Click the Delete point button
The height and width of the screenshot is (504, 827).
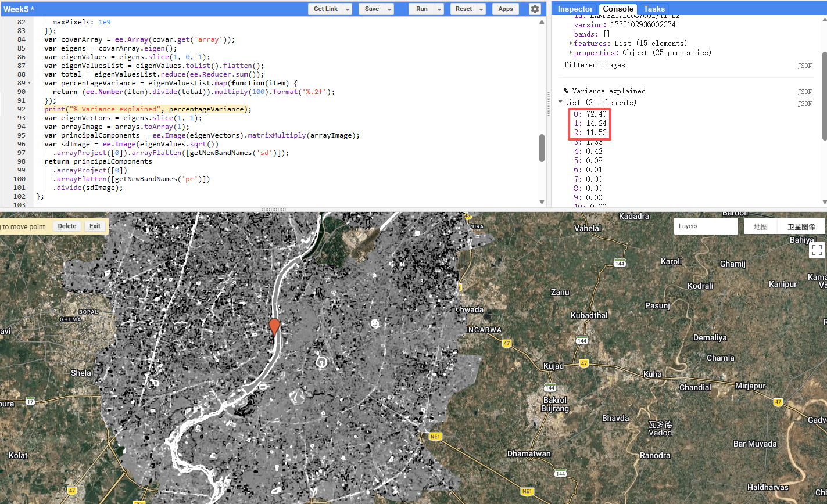pyautogui.click(x=67, y=226)
